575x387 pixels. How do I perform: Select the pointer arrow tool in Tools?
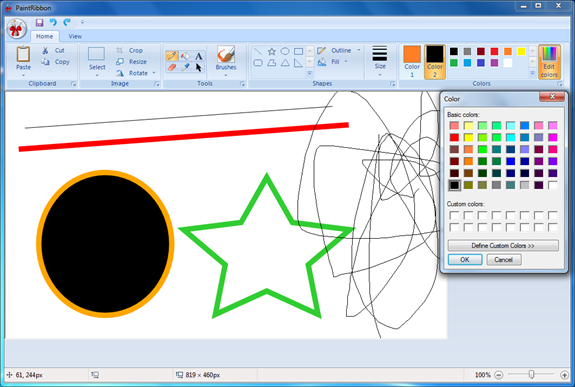(x=198, y=67)
